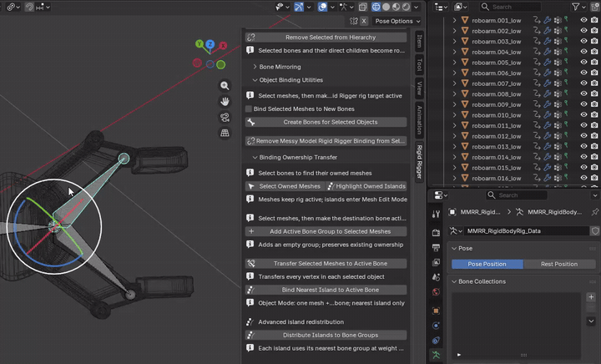Toggle show gizmos icon in header
This screenshot has width=601, height=364.
pos(299,7)
